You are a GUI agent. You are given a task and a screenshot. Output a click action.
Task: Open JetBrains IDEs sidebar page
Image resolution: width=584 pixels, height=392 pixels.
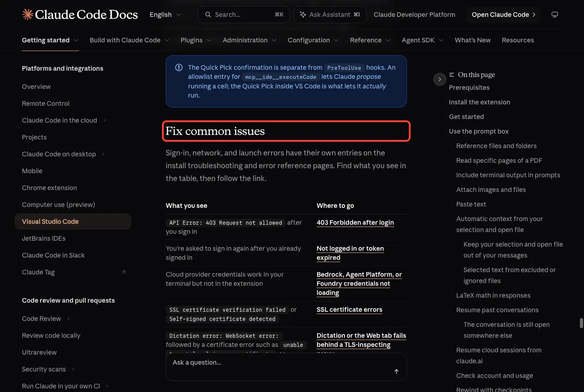44,238
